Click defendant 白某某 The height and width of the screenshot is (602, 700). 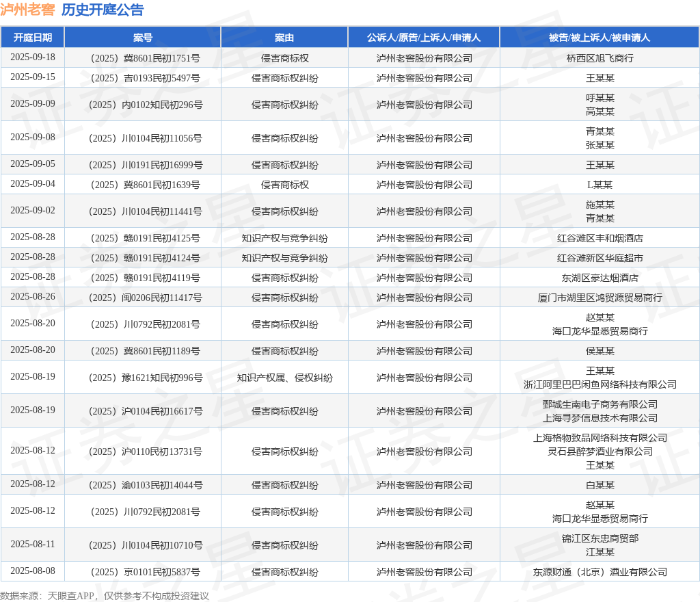click(600, 485)
